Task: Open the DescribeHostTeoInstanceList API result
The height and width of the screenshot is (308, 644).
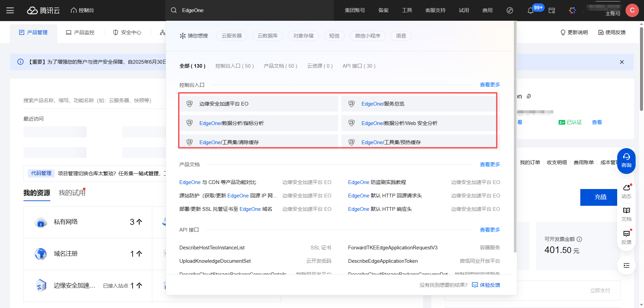Action: point(212,248)
